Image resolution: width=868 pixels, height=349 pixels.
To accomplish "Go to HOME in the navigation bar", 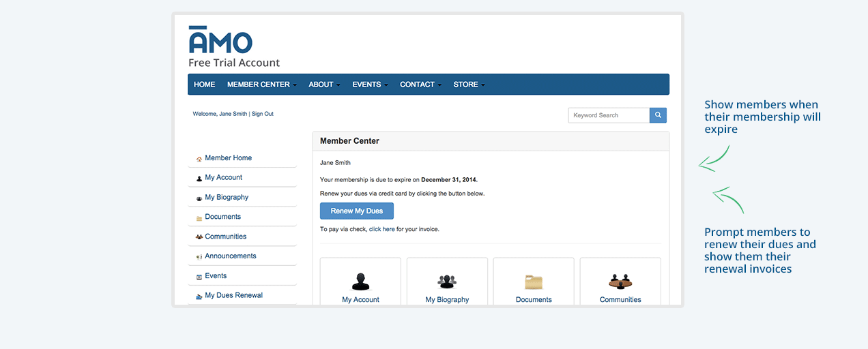I will tap(205, 85).
